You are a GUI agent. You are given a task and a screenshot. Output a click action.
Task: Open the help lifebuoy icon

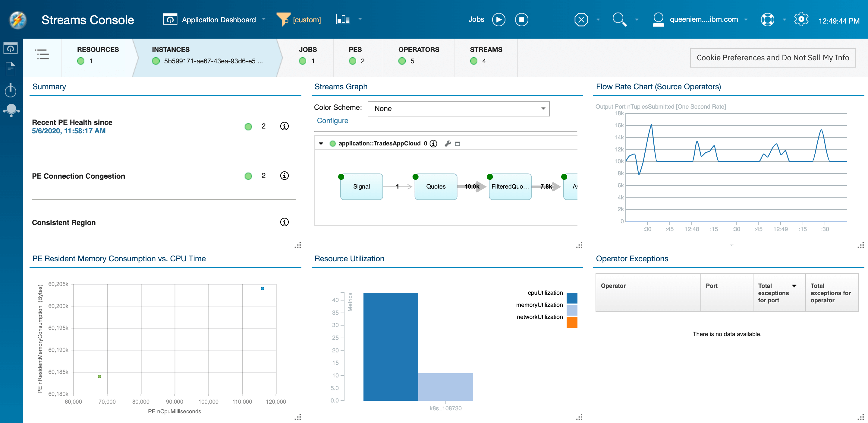tap(767, 20)
